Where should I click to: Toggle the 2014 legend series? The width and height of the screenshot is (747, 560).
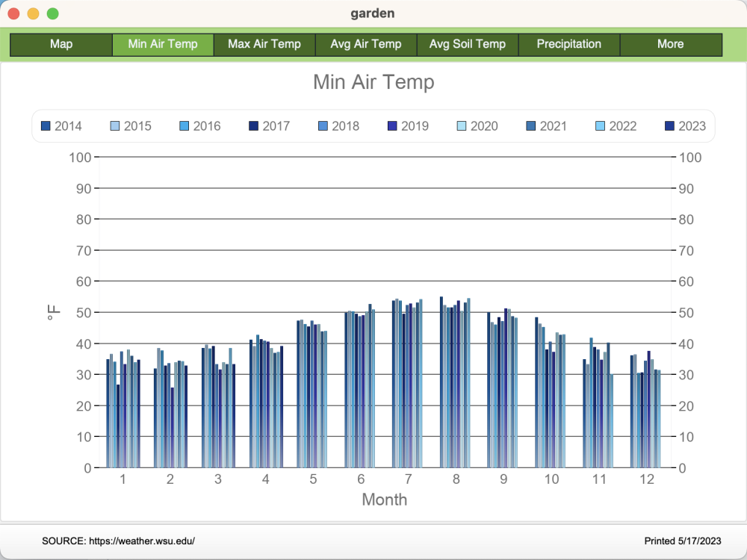[61, 126]
